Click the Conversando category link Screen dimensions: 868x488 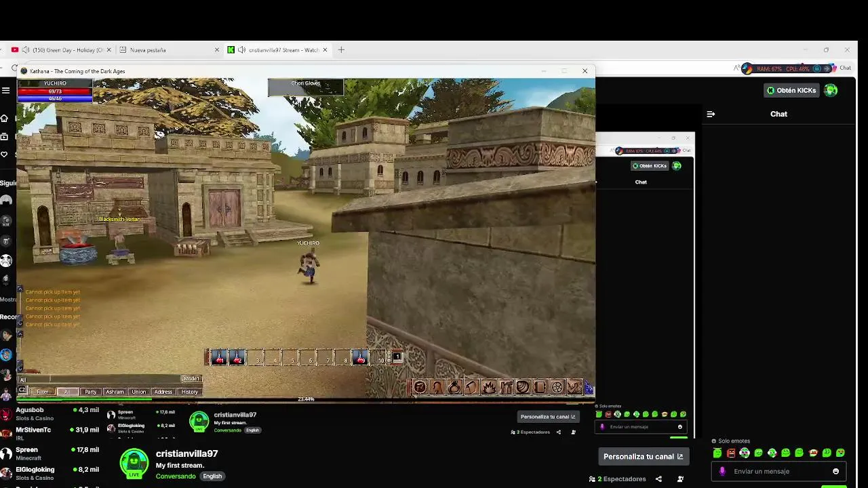click(x=176, y=476)
